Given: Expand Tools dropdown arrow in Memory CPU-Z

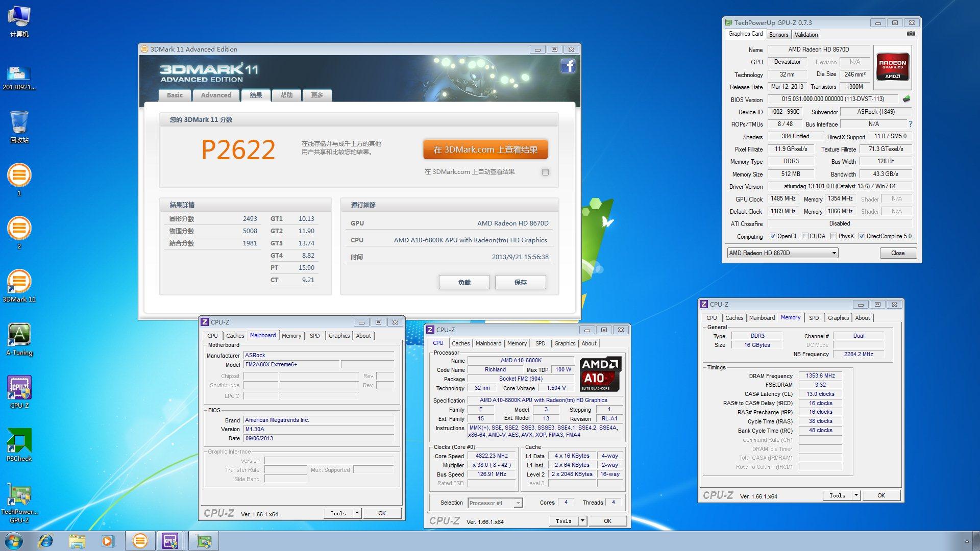Looking at the screenshot, I should [x=856, y=495].
